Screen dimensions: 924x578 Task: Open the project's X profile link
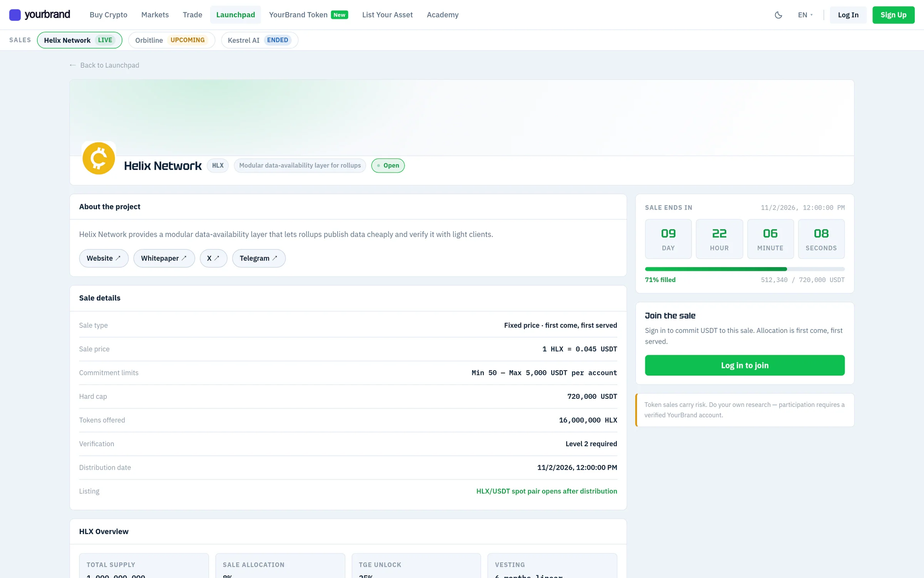(x=213, y=258)
